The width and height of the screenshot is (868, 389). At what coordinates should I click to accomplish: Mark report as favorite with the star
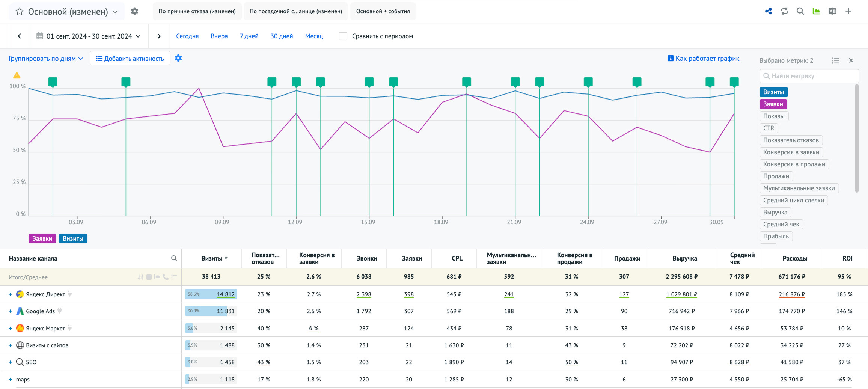(x=20, y=12)
